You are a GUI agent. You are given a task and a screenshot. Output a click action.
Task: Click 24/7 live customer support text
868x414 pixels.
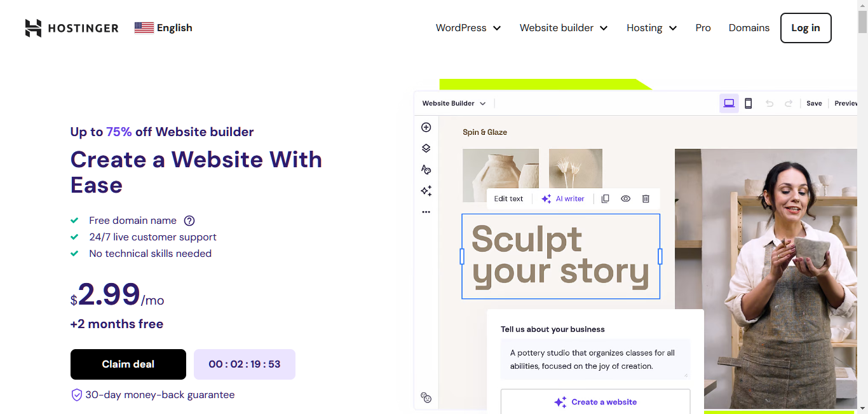tap(153, 237)
